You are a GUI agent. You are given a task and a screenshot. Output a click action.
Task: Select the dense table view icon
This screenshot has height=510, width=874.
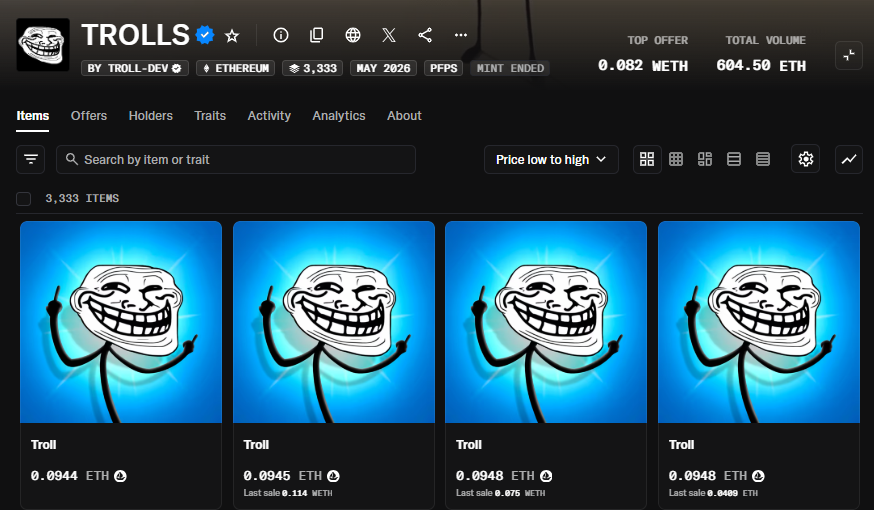tap(763, 159)
